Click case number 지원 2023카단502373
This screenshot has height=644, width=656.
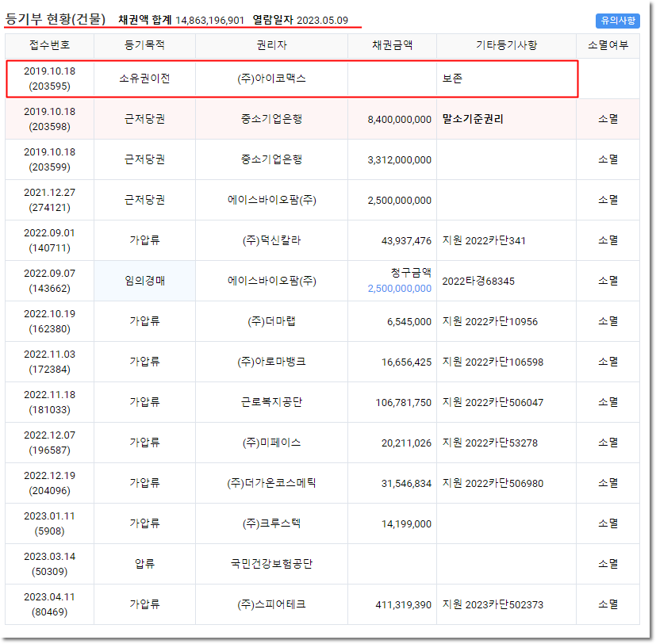(493, 604)
